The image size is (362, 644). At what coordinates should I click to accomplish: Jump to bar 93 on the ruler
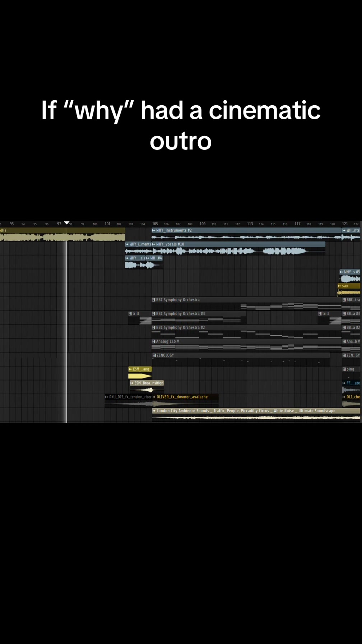12,224
